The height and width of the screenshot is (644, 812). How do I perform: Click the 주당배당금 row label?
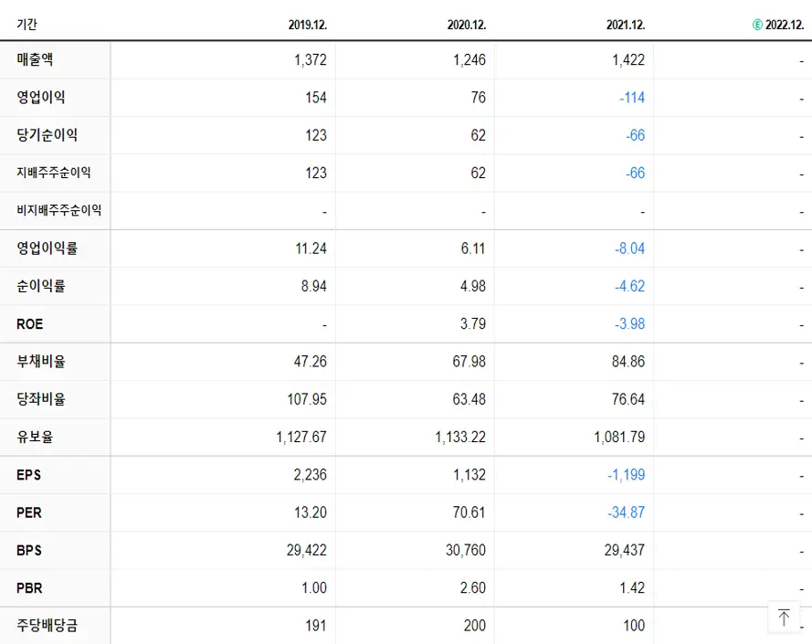tap(47, 626)
